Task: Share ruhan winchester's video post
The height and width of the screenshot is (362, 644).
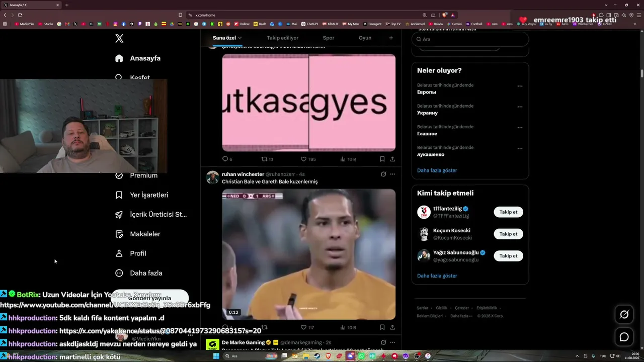Action: [x=392, y=327]
